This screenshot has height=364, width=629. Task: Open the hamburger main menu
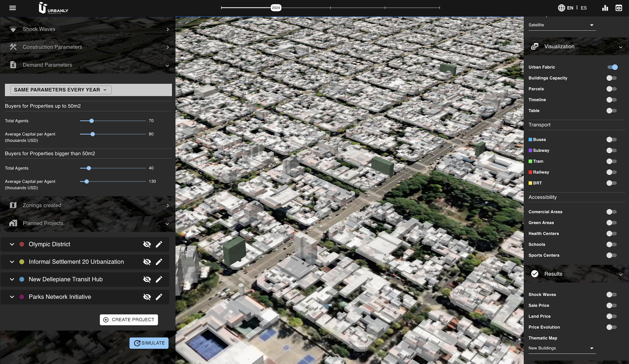[x=13, y=8]
